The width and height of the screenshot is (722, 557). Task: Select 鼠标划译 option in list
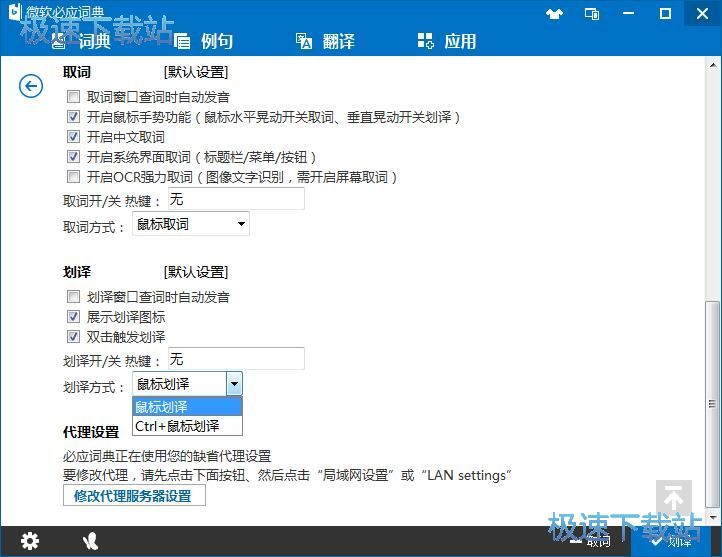click(x=187, y=406)
